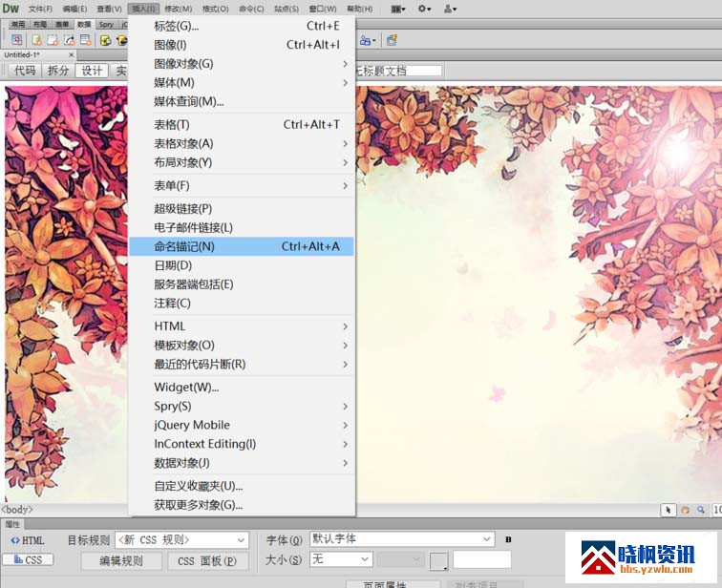This screenshot has width=722, height=588.
Task: Click the second icon in the Data insert bar
Action: (37, 40)
